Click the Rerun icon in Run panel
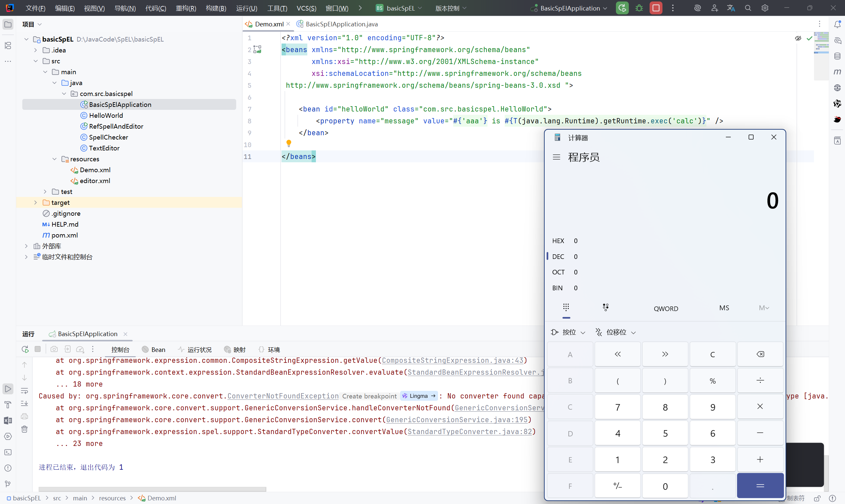 [25, 350]
